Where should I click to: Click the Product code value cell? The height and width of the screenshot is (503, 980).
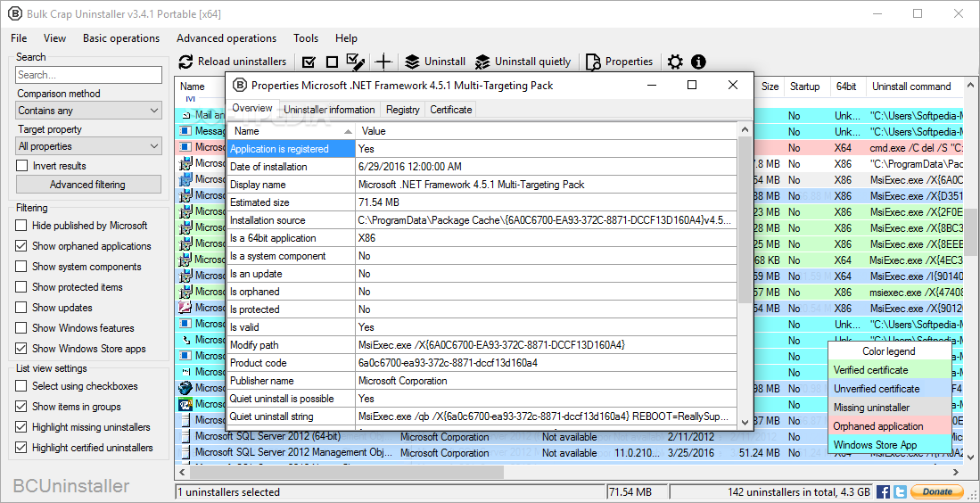[547, 363]
